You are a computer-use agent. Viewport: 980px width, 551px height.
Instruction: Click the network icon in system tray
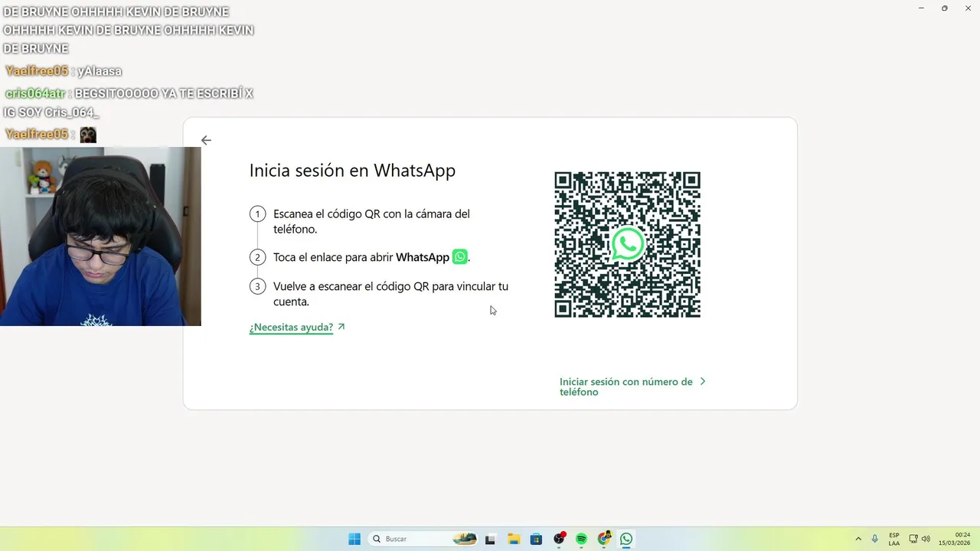coord(913,539)
